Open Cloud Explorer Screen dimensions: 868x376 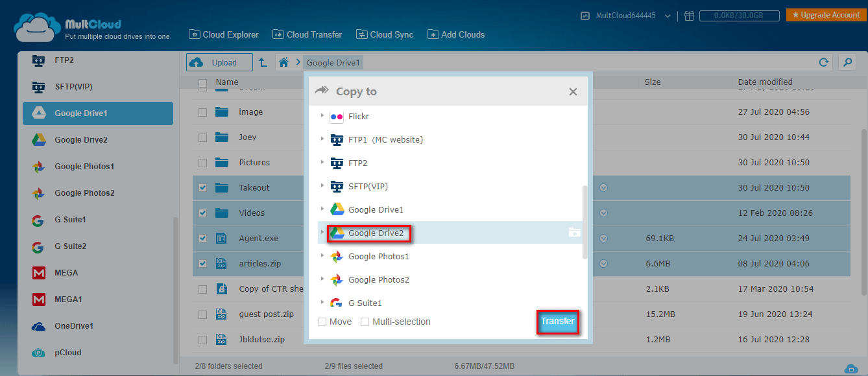pyautogui.click(x=224, y=34)
